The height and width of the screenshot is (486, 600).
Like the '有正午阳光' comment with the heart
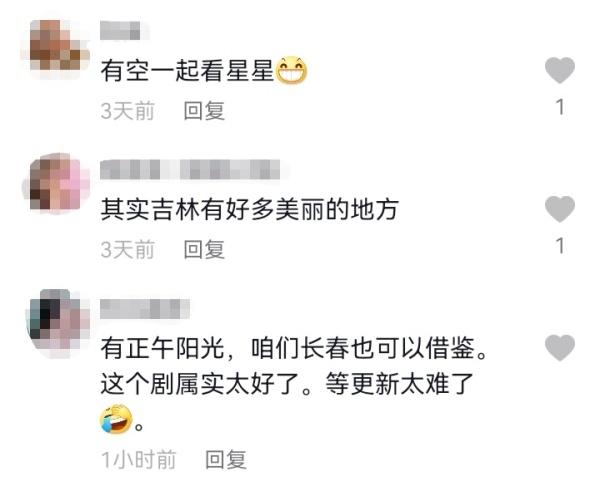click(x=560, y=347)
